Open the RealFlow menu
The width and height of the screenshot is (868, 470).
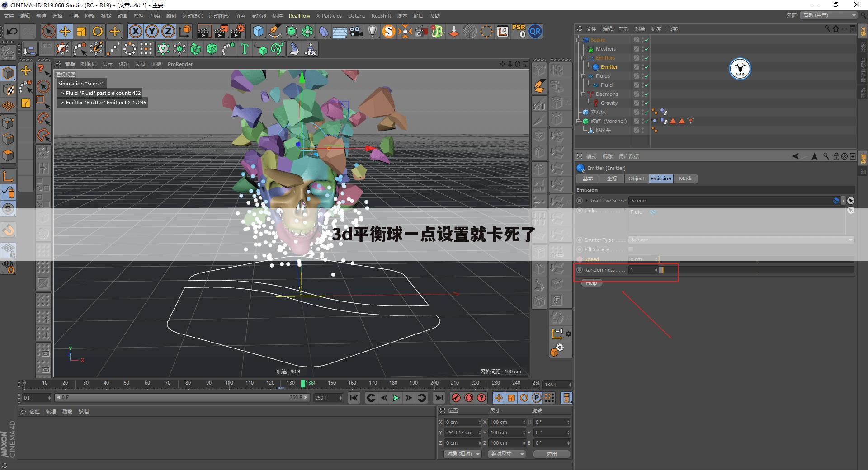tap(299, 16)
